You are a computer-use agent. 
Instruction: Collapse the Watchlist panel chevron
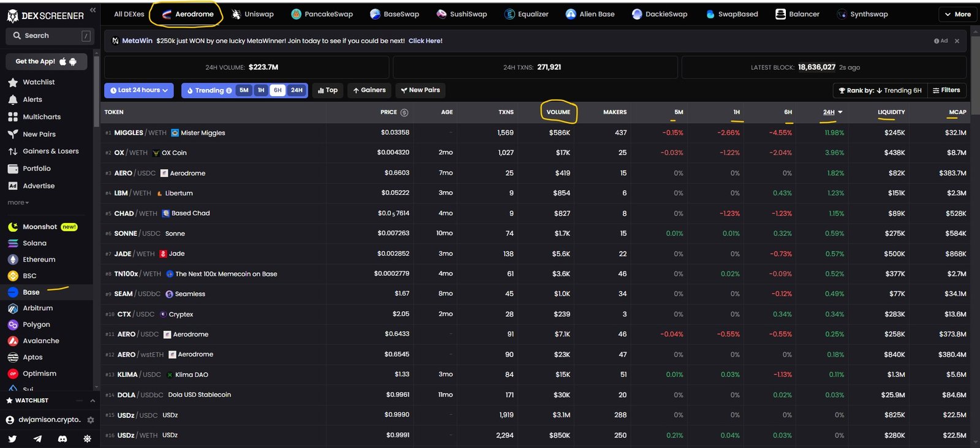click(92, 401)
